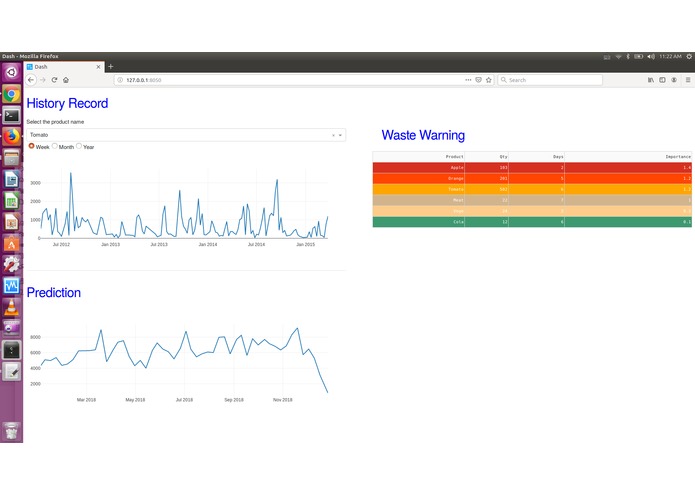Open the Files manager in the launcher
The image size is (695, 494).
(x=12, y=158)
